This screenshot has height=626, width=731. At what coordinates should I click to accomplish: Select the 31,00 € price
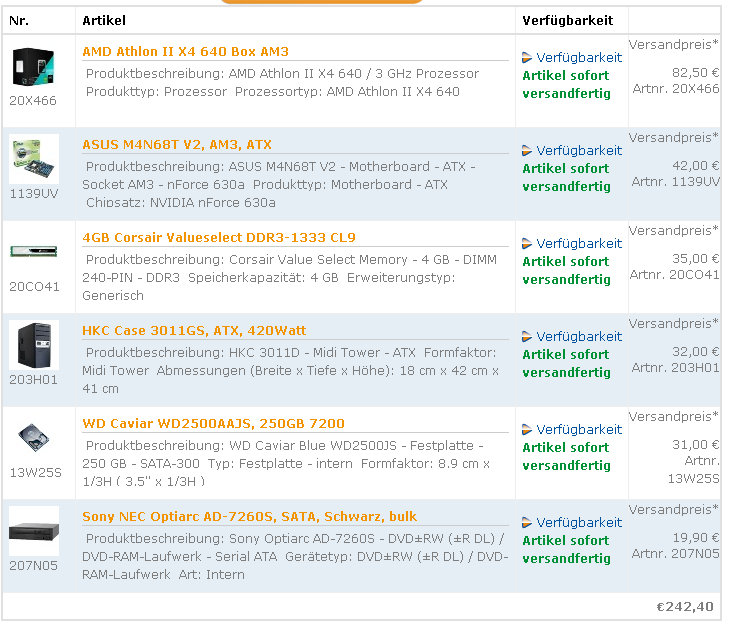(696, 445)
